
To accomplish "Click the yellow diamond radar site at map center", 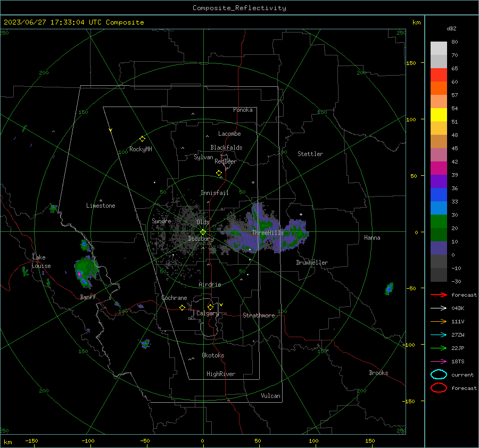I will [x=203, y=232].
